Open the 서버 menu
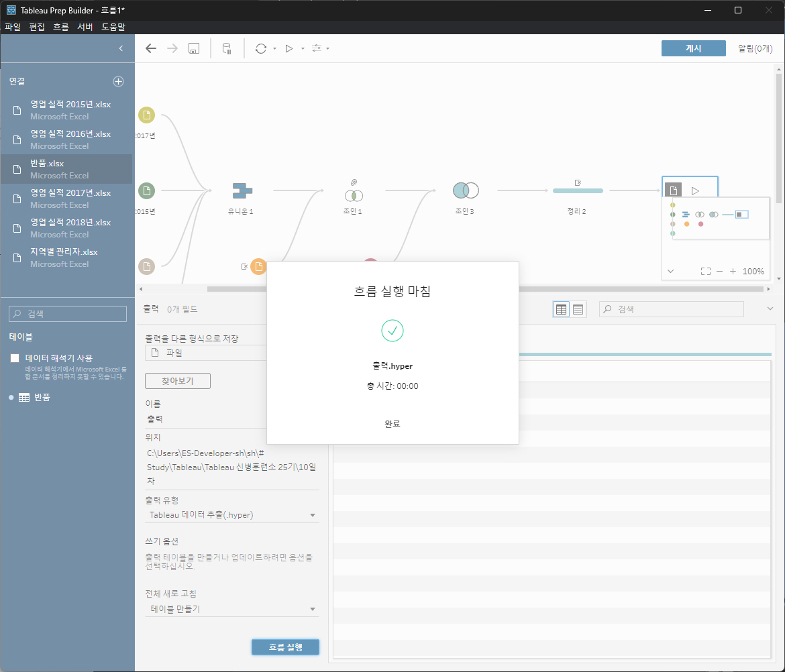 [x=85, y=27]
